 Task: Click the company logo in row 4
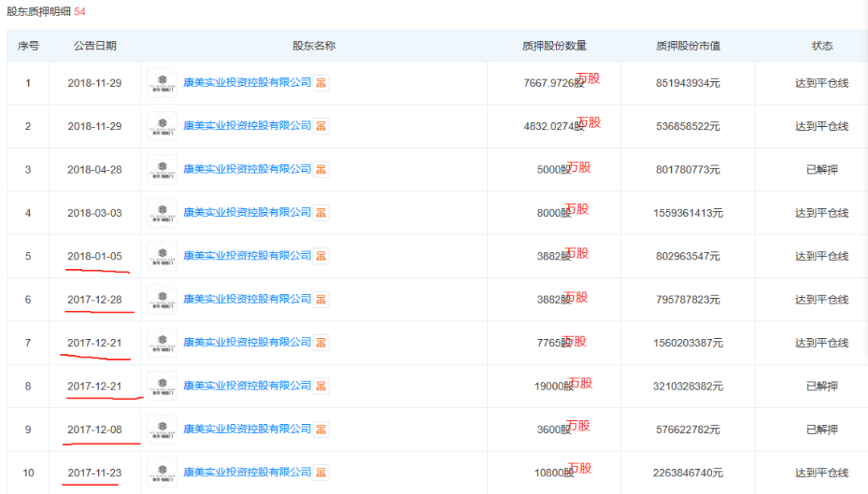[162, 213]
